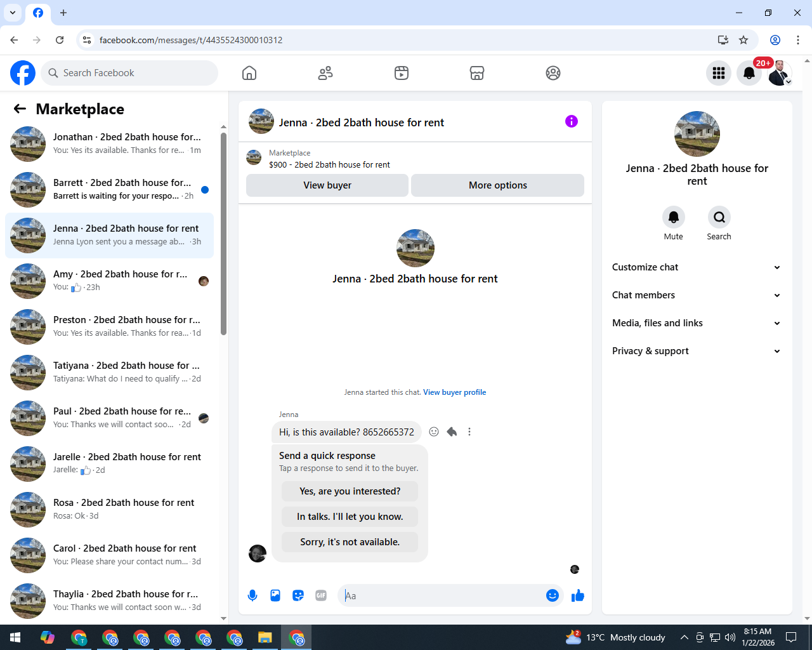Open the account profile picture menu
This screenshot has height=650, width=812.
click(780, 73)
